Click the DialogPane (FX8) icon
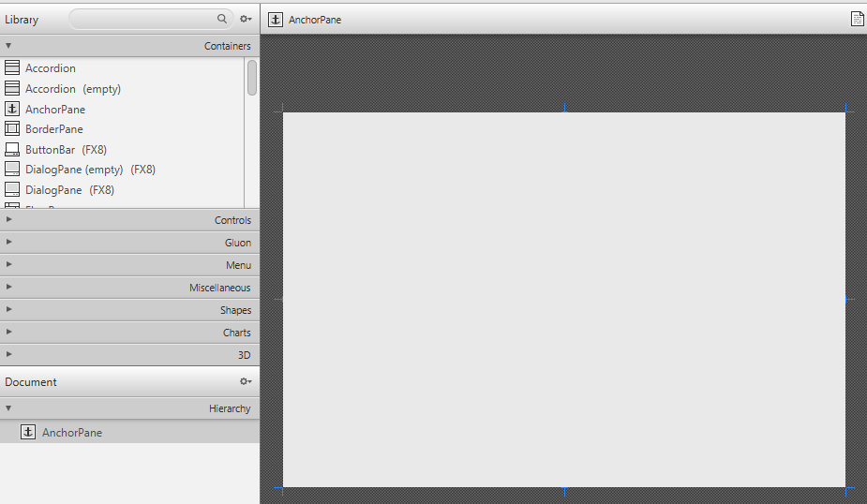The width and height of the screenshot is (867, 504). pos(12,189)
